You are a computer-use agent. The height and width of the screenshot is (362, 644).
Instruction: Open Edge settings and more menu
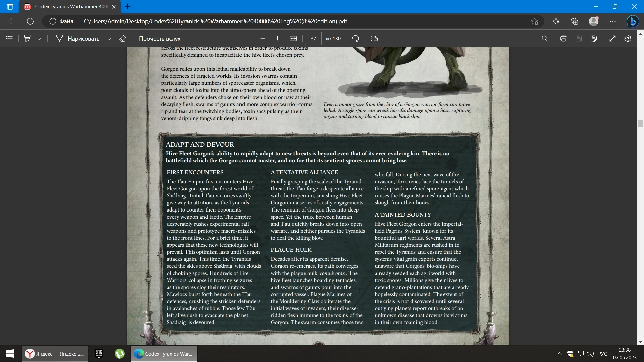click(x=613, y=21)
